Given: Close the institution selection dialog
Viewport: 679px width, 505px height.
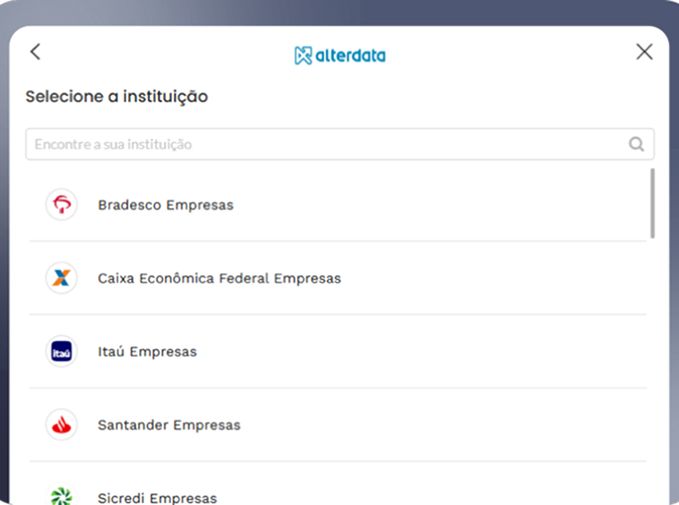Looking at the screenshot, I should coord(644,52).
